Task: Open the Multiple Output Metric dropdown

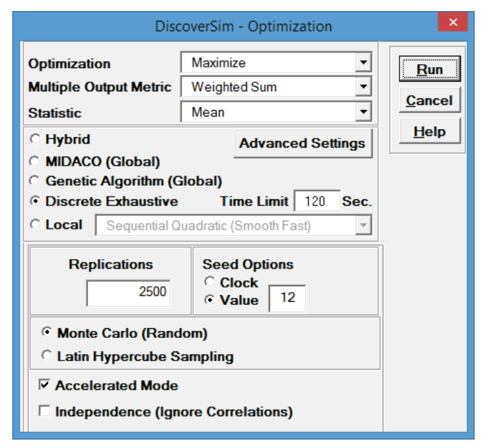Action: point(363,87)
